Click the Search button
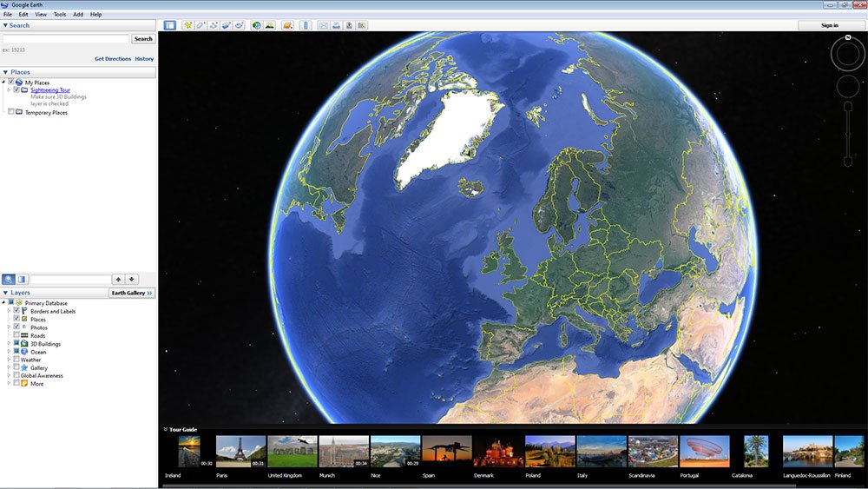This screenshot has width=868, height=489. [143, 39]
